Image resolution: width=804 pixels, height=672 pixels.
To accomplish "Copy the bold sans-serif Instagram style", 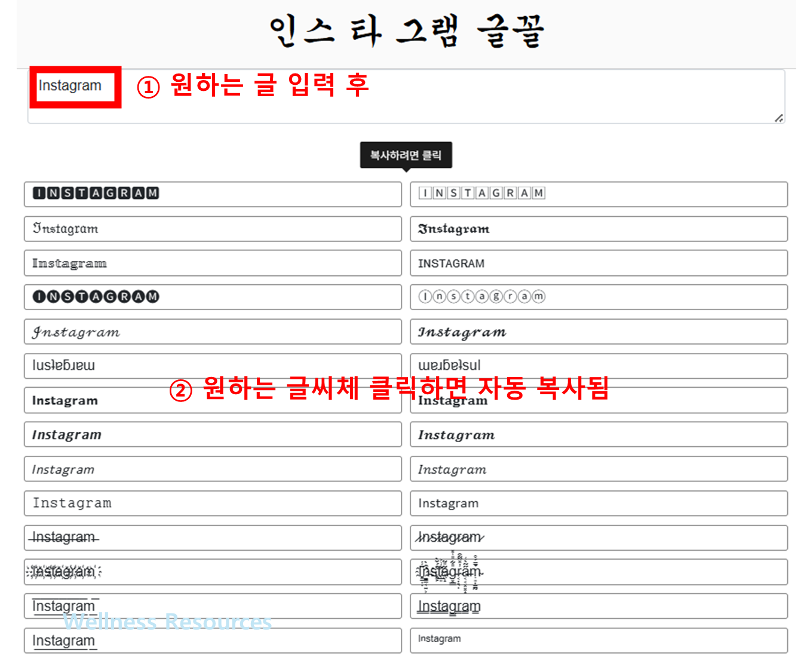I will coord(213,400).
